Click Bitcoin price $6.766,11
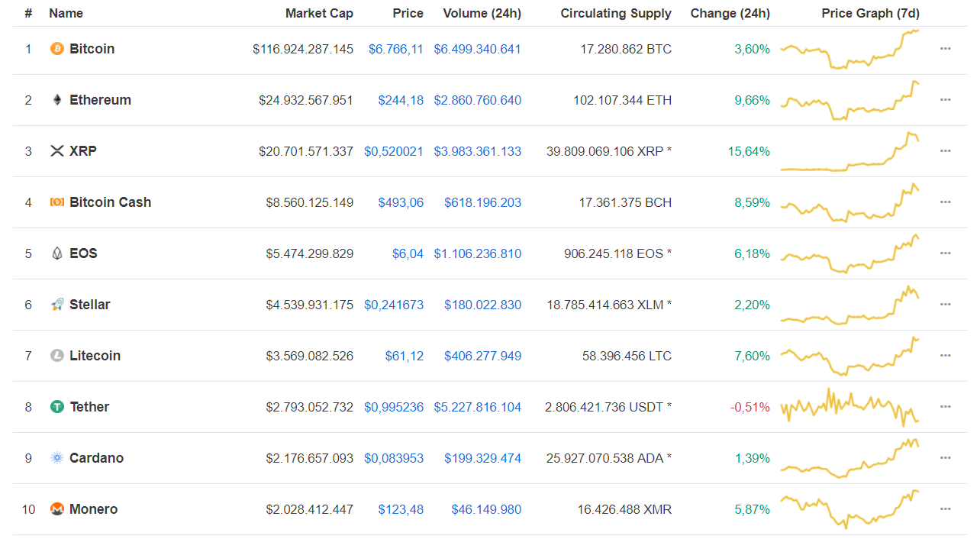The image size is (980, 539). pos(396,49)
